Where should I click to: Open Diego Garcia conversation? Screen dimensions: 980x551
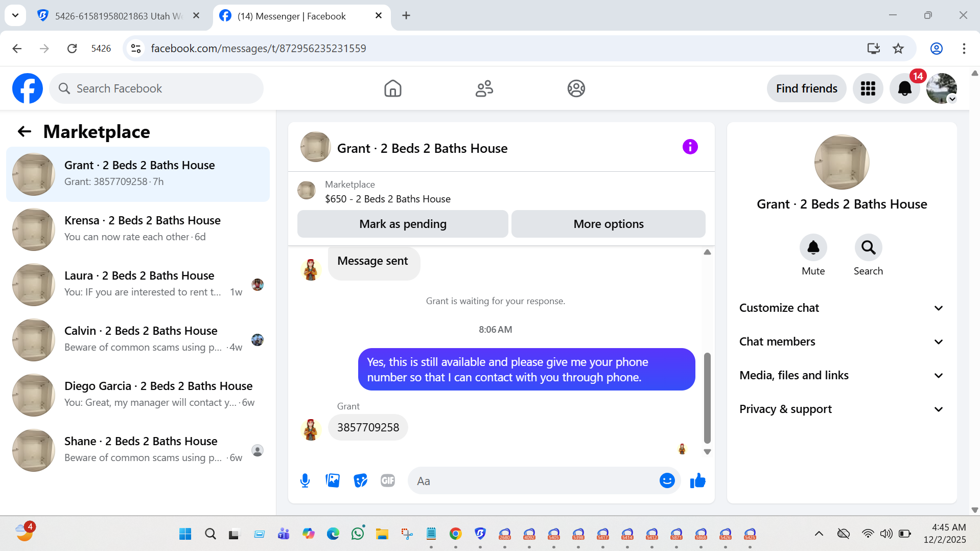coord(138,395)
